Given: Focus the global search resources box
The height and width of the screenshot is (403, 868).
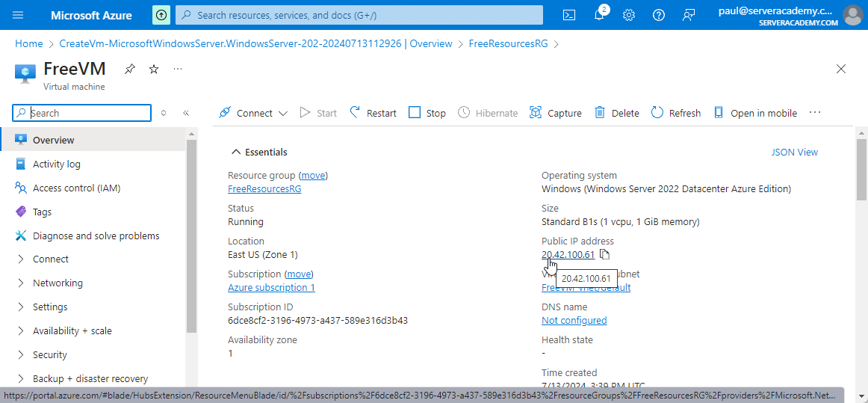Looking at the screenshot, I should pos(359,15).
